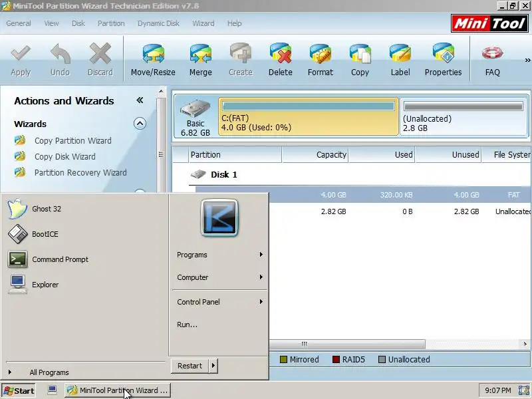Expand the Programs submenu
Image resolution: width=532 pixels, height=399 pixels.
coord(219,255)
